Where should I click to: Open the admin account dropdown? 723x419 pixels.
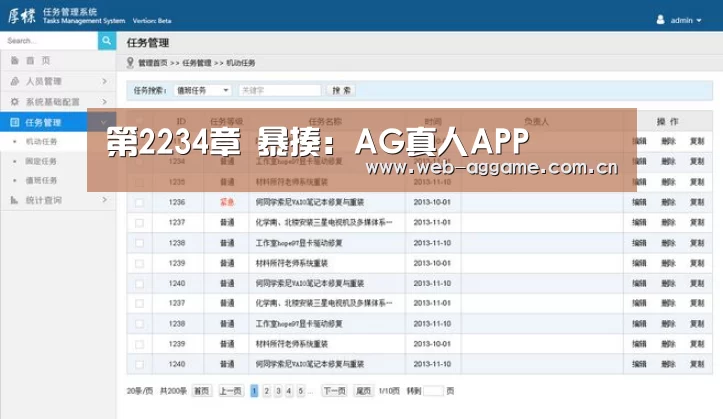click(686, 20)
